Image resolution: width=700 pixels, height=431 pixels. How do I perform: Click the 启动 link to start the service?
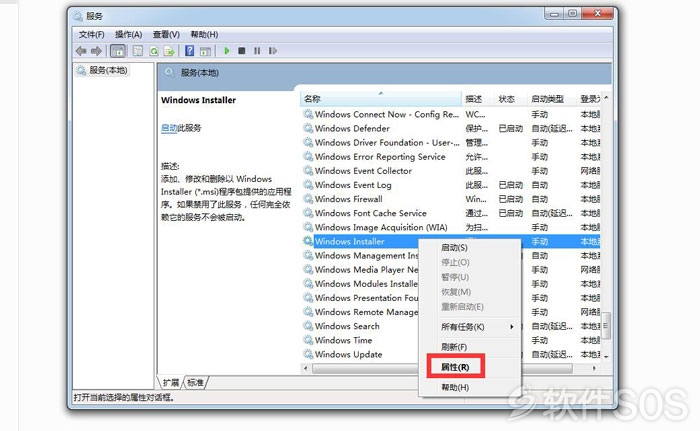(x=169, y=128)
